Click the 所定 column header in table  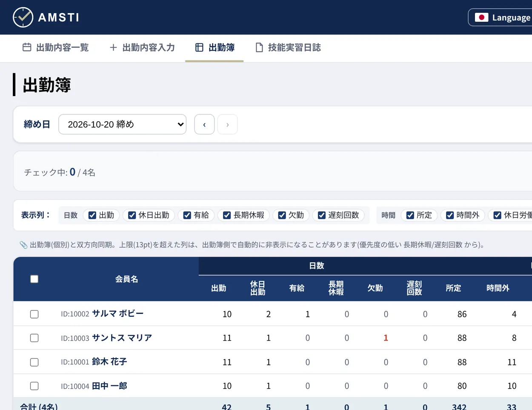454,288
